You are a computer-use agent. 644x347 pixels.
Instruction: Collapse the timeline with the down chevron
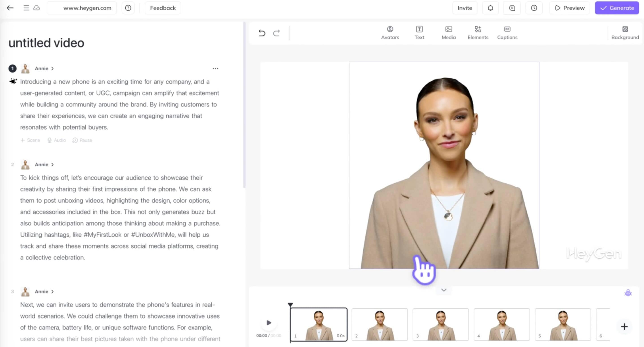tap(444, 290)
